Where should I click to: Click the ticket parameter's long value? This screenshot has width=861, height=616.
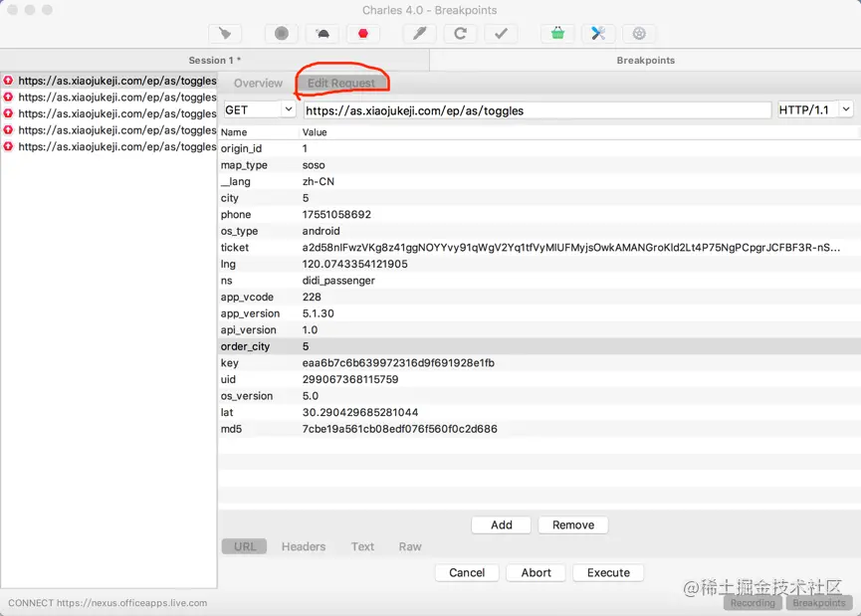[571, 248]
